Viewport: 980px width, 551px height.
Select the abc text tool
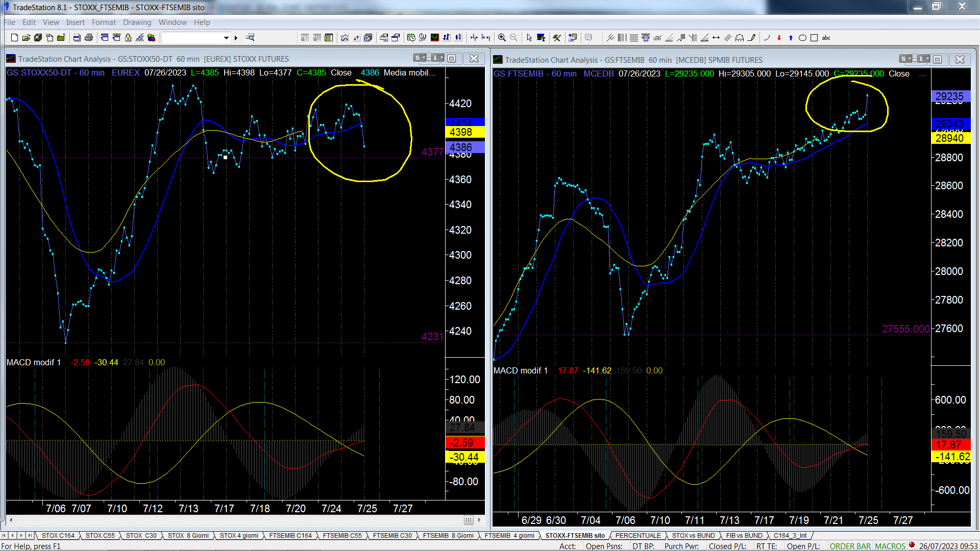coord(826,38)
